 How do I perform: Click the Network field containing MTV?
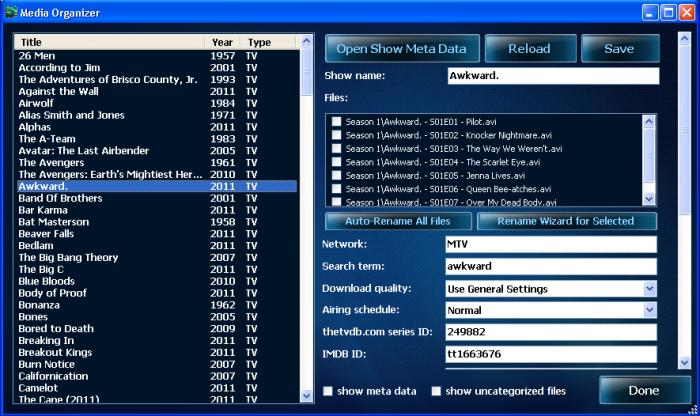coord(551,244)
